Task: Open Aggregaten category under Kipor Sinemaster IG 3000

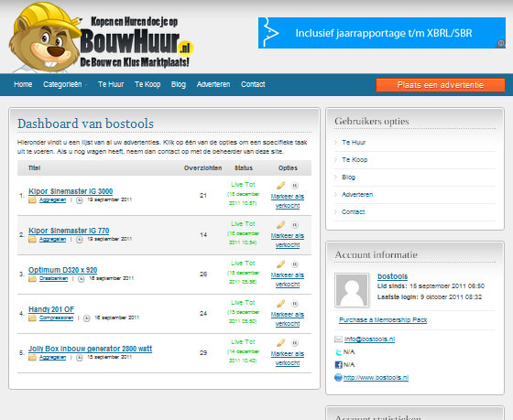Action: coord(53,200)
